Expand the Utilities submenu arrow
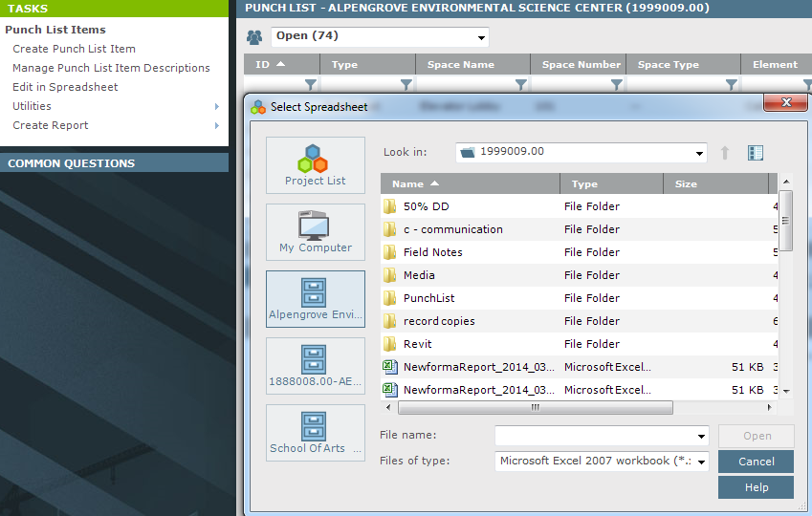 coord(217,107)
